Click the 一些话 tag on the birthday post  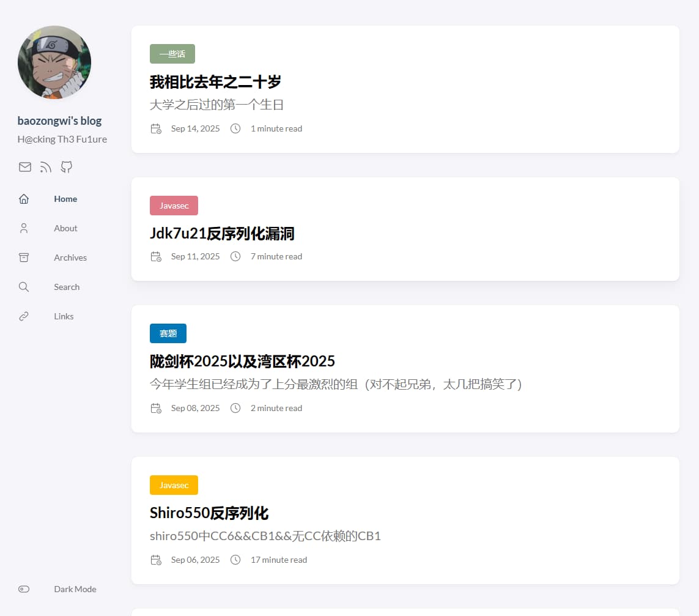click(172, 53)
